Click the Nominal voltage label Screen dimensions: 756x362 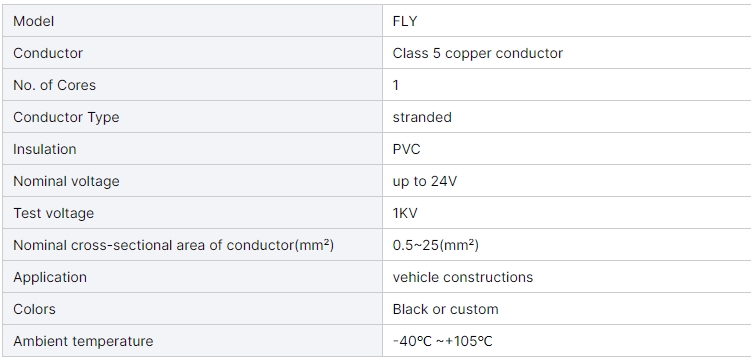[x=66, y=181]
